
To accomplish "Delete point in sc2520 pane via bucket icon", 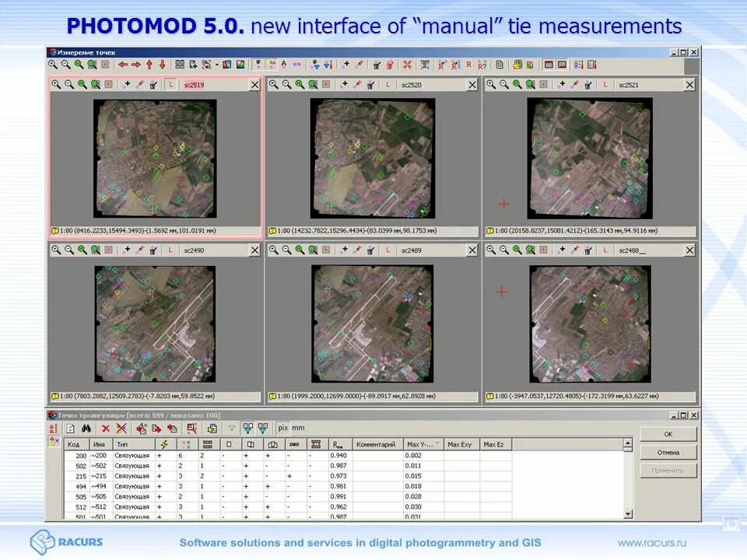I will [x=371, y=84].
